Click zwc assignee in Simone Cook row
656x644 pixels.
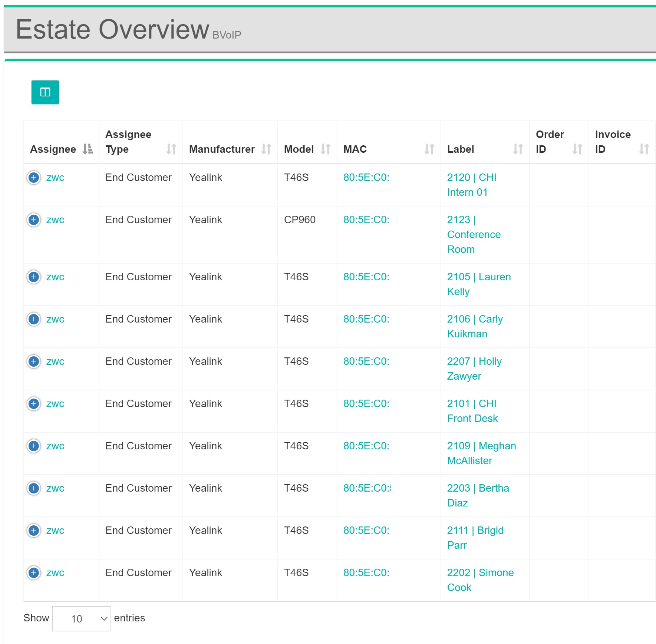pos(55,573)
